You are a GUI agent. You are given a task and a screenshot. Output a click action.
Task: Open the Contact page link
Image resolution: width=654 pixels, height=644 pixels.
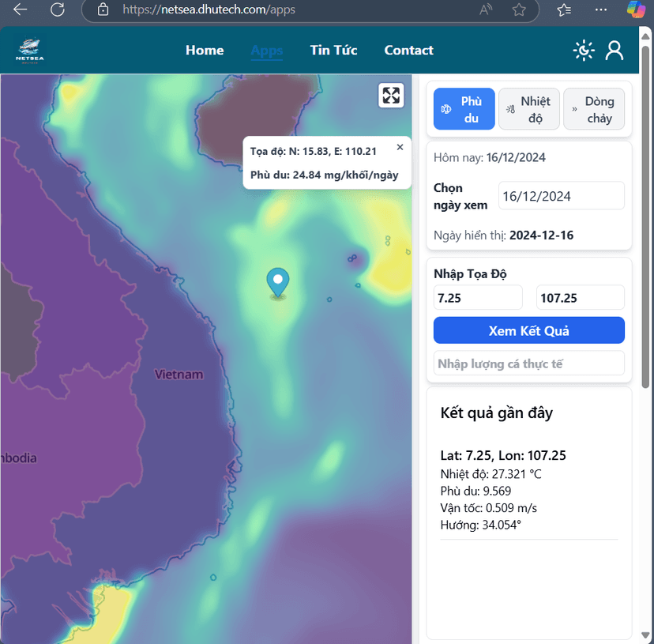tap(408, 51)
